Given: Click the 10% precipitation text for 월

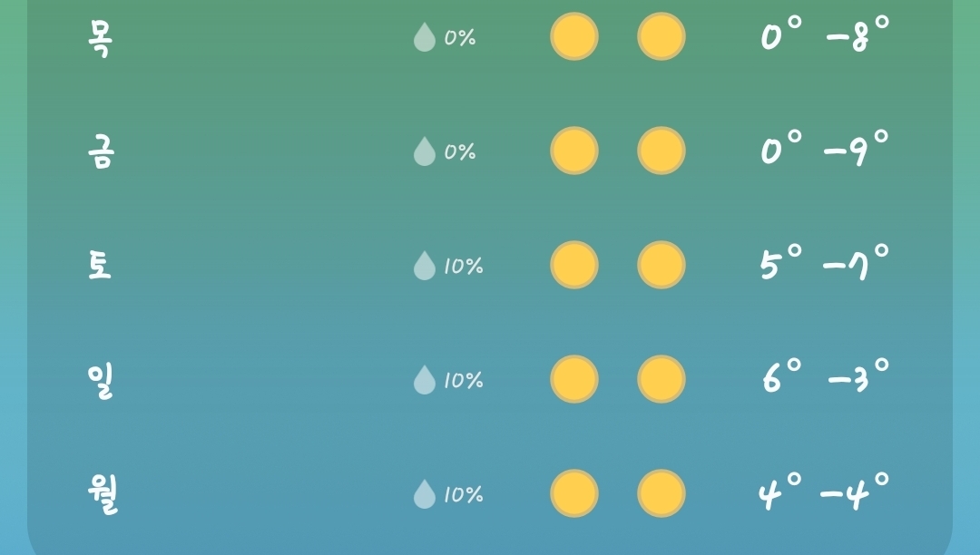Looking at the screenshot, I should [x=463, y=494].
